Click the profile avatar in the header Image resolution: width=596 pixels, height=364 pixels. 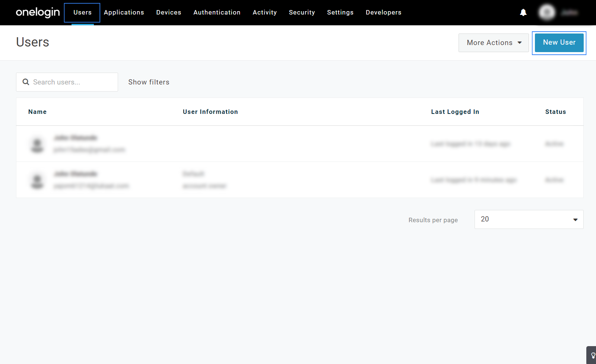coord(547,13)
